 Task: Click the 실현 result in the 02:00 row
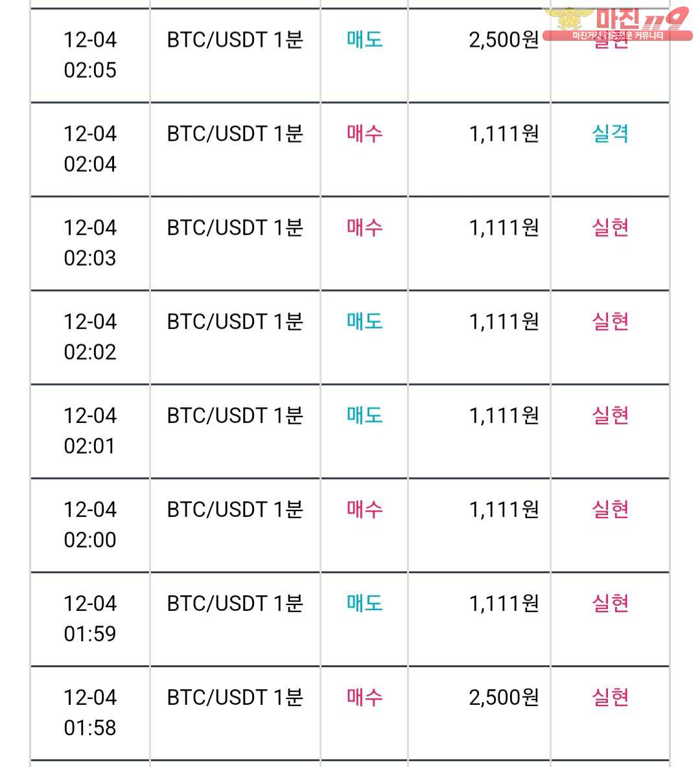point(610,509)
